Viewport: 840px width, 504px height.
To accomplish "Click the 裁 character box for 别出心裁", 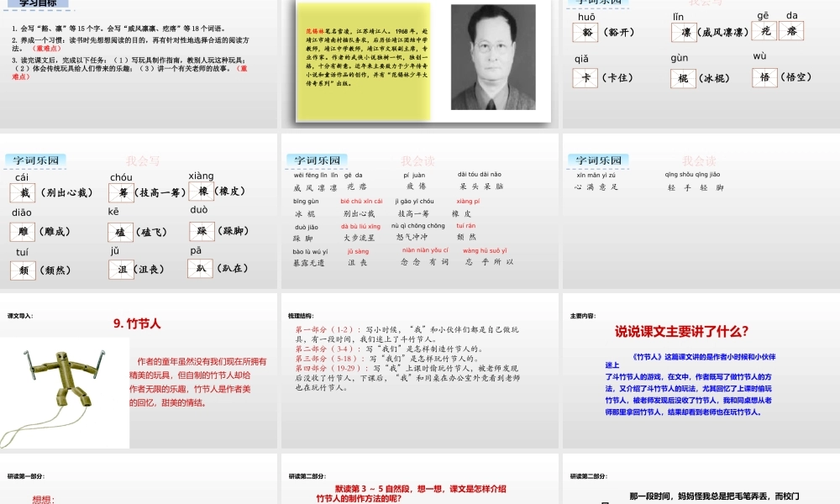I will (23, 192).
